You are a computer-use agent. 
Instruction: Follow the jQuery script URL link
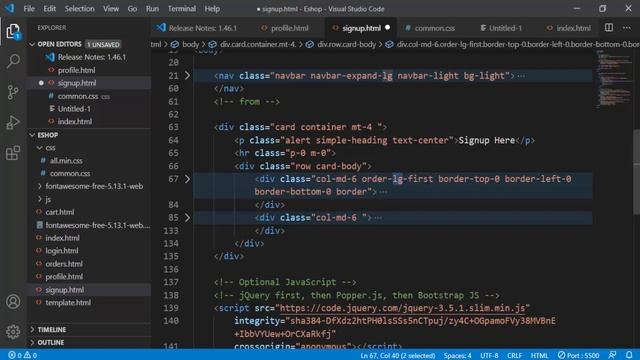pos(402,308)
